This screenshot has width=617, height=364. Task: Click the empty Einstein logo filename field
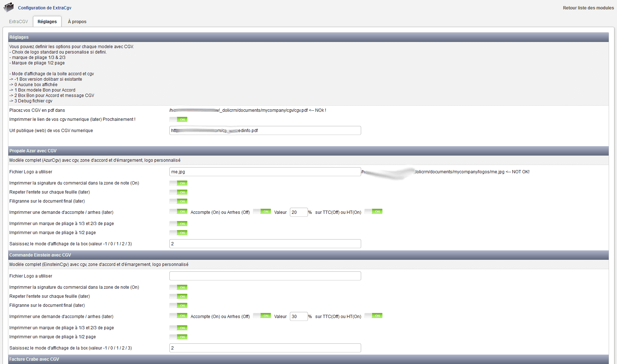tap(265, 276)
